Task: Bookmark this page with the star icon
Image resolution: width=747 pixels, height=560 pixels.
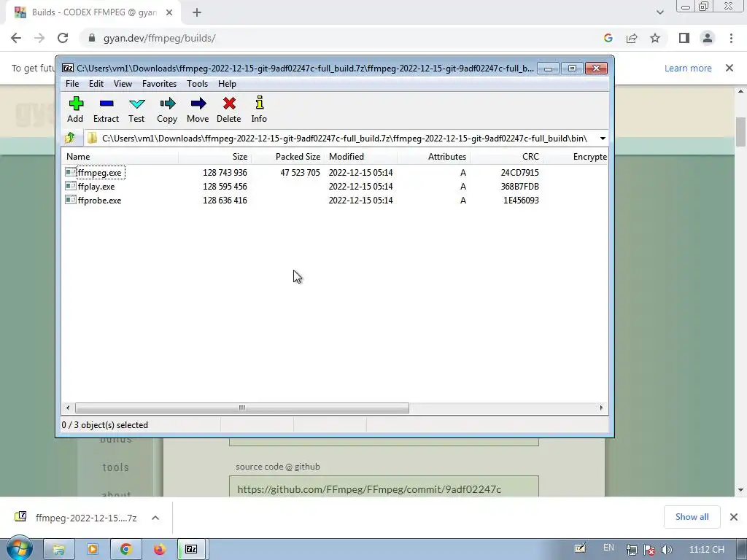Action: pyautogui.click(x=655, y=38)
